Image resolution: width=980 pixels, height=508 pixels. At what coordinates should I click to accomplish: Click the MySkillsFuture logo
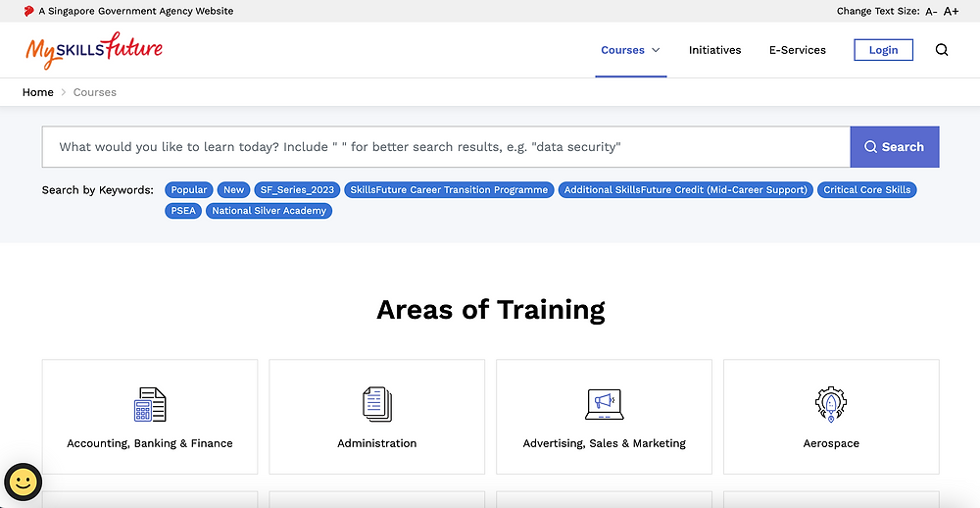(x=94, y=50)
